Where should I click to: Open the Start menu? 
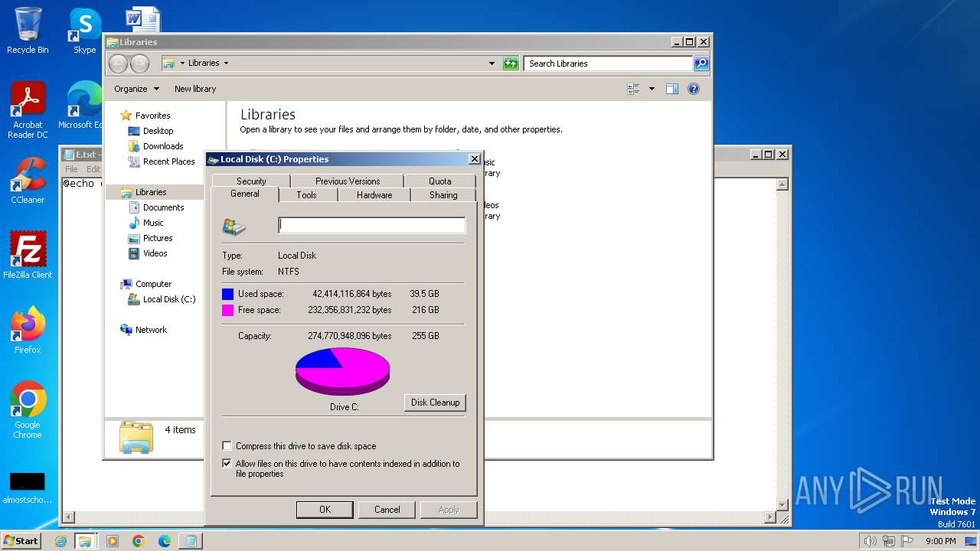tap(21, 541)
